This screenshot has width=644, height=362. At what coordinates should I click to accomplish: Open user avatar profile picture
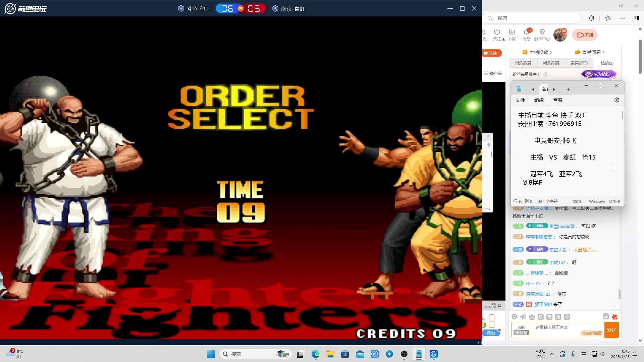pos(560,35)
